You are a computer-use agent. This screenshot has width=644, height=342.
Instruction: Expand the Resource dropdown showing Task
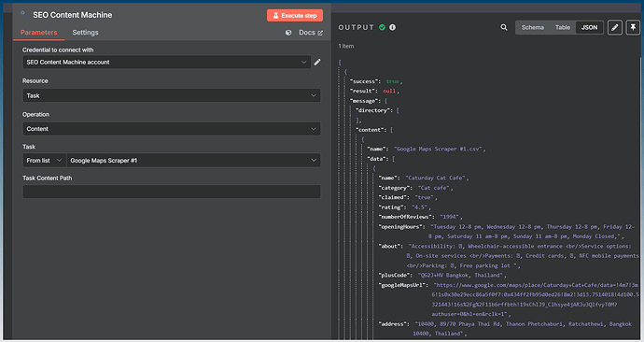(172, 95)
